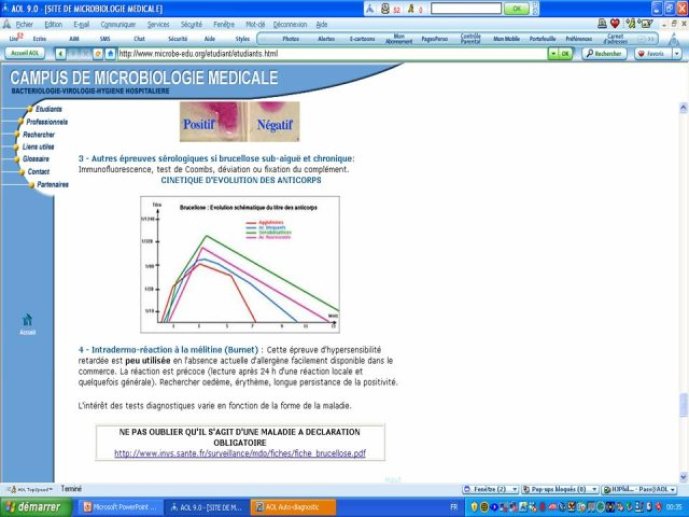The height and width of the screenshot is (517, 689).
Task: Click the green OK button in title bar
Action: point(517,8)
